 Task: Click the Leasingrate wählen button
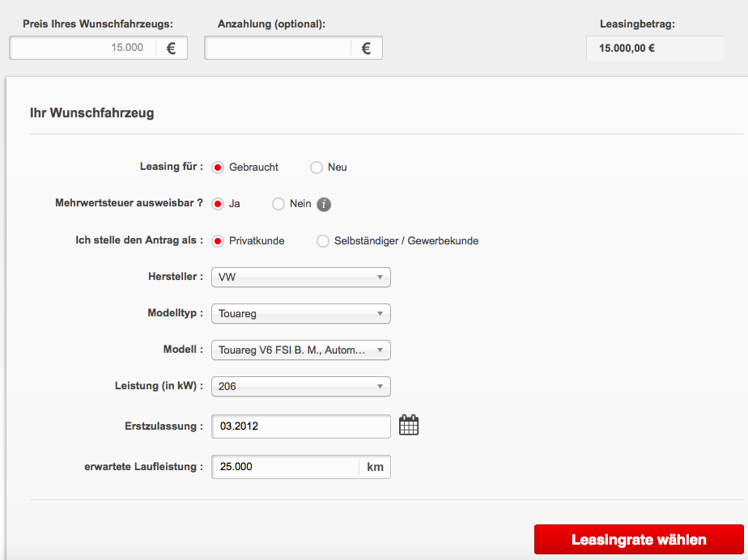tap(639, 540)
